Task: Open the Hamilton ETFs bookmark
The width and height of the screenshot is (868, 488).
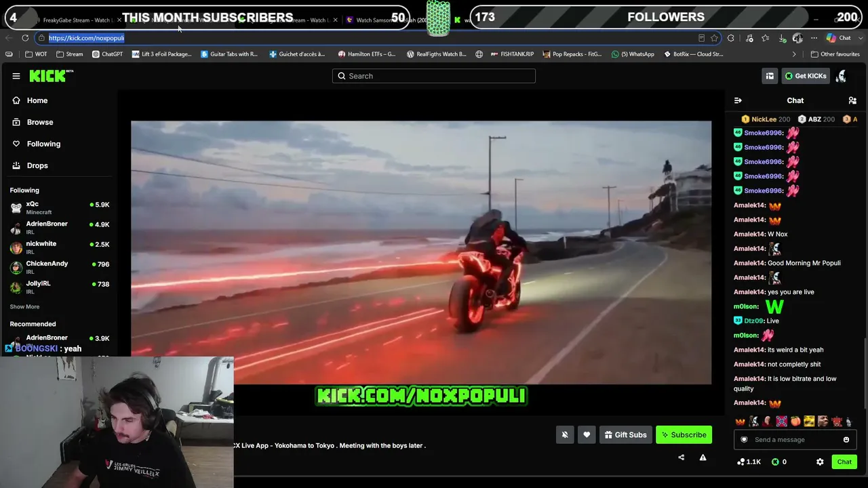Action: [367, 54]
